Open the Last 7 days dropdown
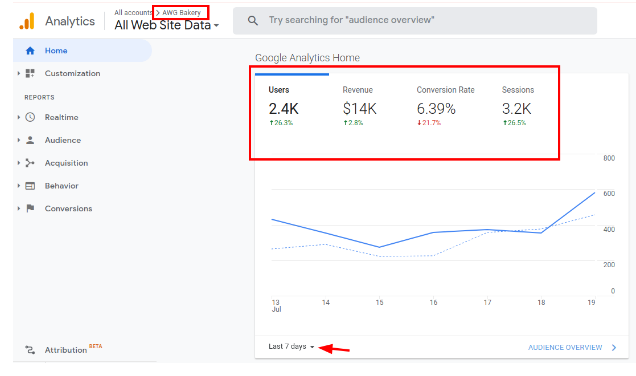 291,346
